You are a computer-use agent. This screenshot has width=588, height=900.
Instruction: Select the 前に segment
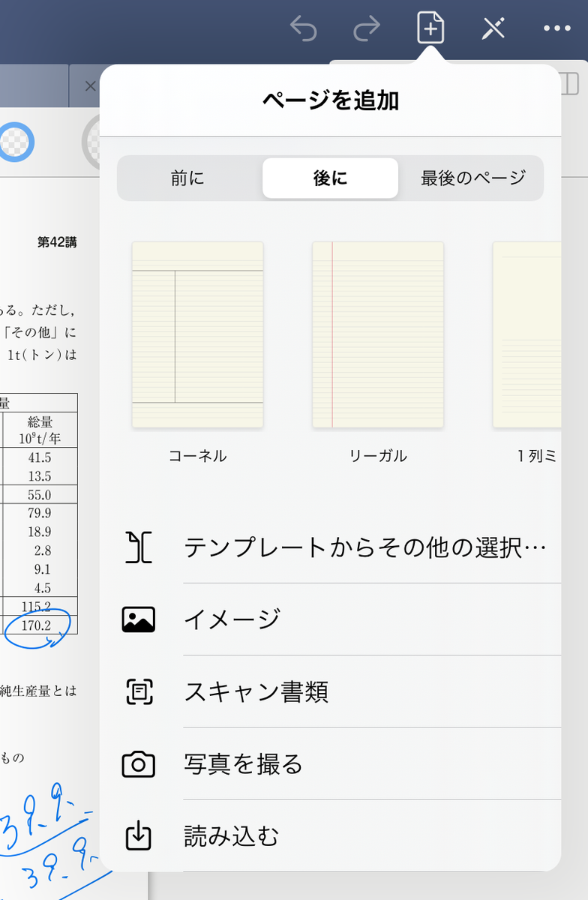[x=187, y=178]
